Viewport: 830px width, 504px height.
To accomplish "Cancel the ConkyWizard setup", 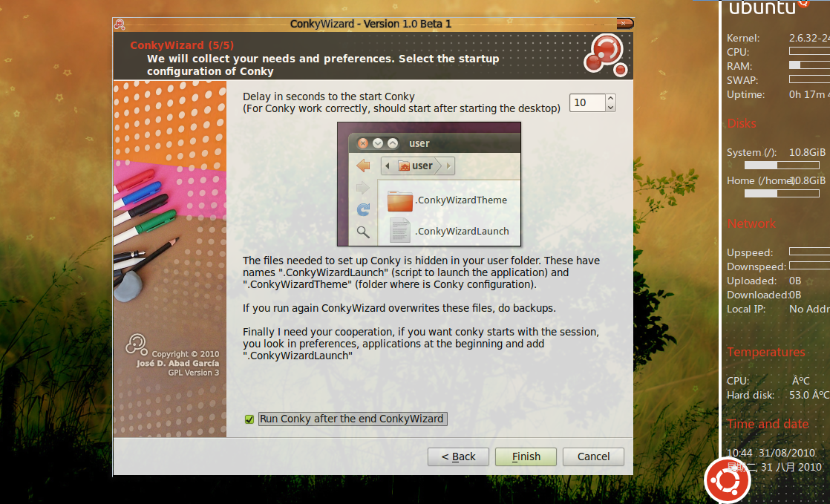I will pyautogui.click(x=593, y=457).
